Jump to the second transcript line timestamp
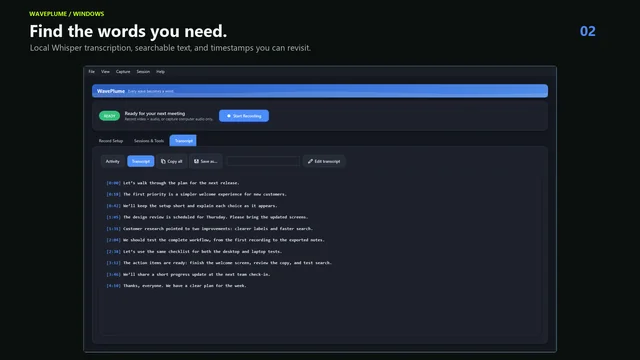 coord(113,194)
